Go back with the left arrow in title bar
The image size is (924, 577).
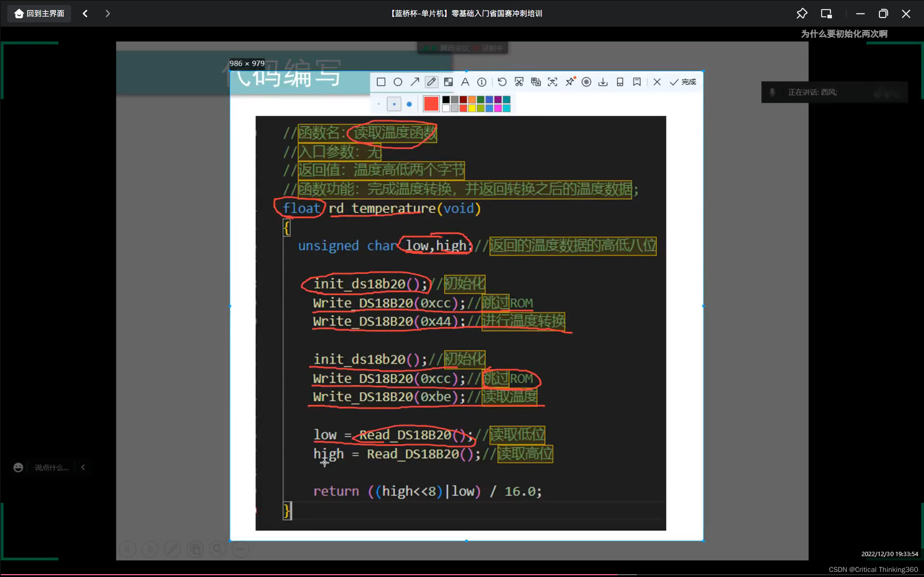coord(85,14)
